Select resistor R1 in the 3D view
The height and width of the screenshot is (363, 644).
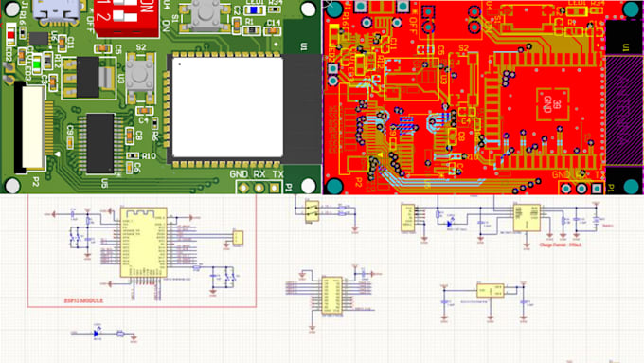tap(251, 30)
